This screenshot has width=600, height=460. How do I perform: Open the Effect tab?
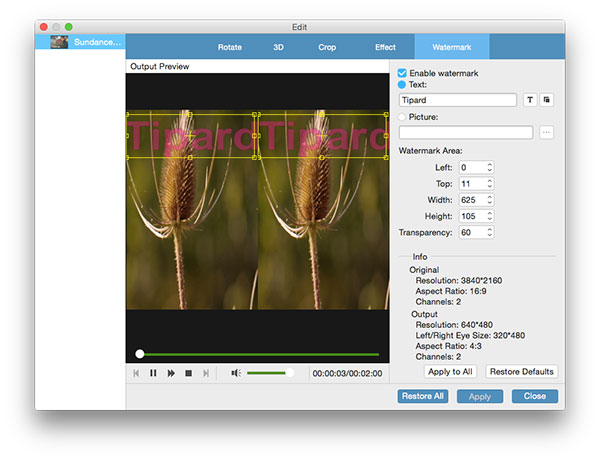coord(385,47)
